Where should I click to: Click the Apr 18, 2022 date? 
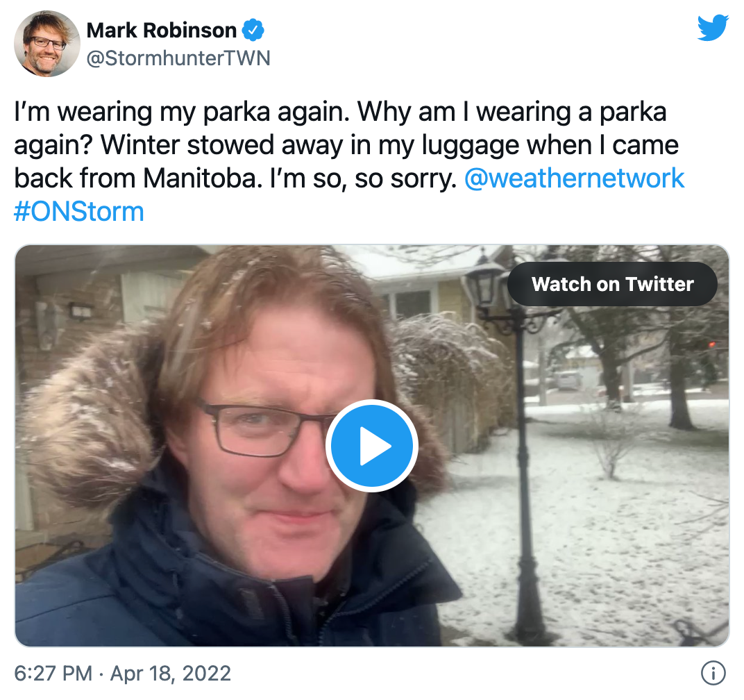point(171,674)
